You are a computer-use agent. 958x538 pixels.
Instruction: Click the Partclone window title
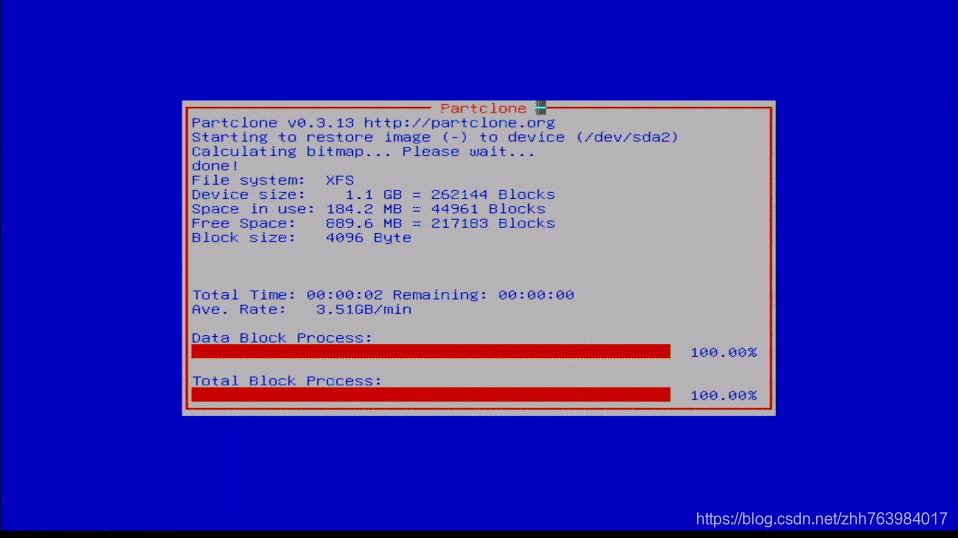pos(483,109)
